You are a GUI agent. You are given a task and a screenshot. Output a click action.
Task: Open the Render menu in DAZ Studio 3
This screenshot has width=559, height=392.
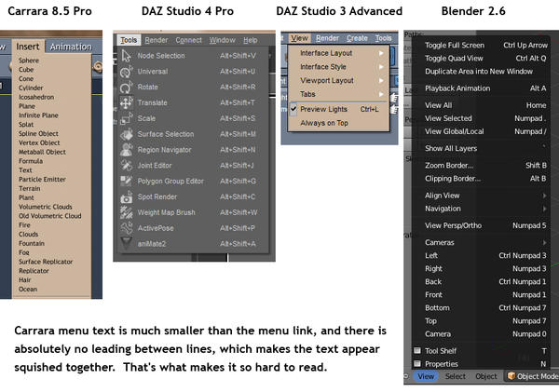tap(327, 38)
